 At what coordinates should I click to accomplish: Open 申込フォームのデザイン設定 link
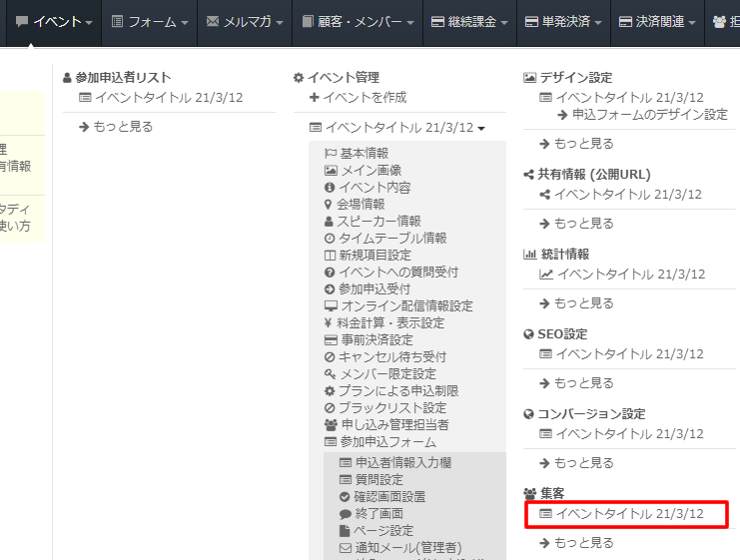[649, 115]
